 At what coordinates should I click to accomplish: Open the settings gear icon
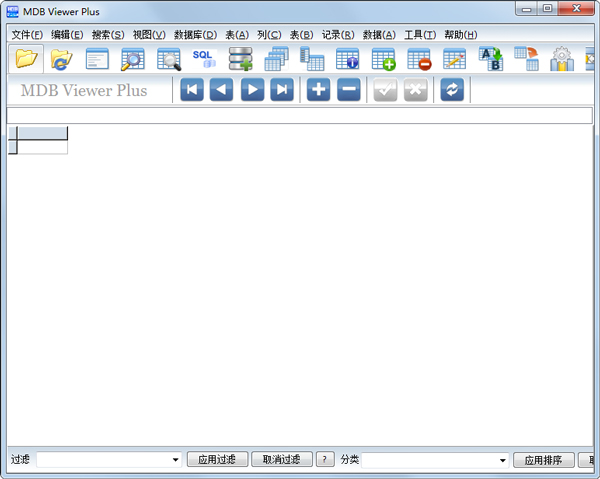pyautogui.click(x=562, y=59)
